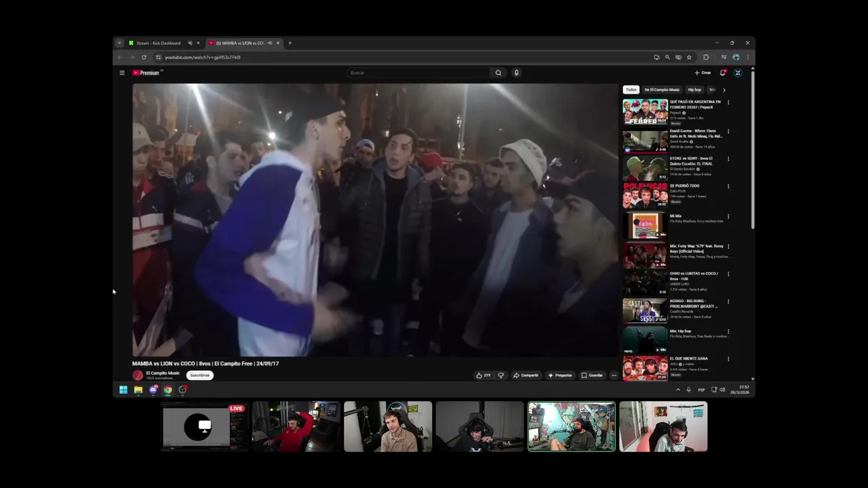Like the video with thumbs up 219
Screen dimensions: 868x488
484,375
